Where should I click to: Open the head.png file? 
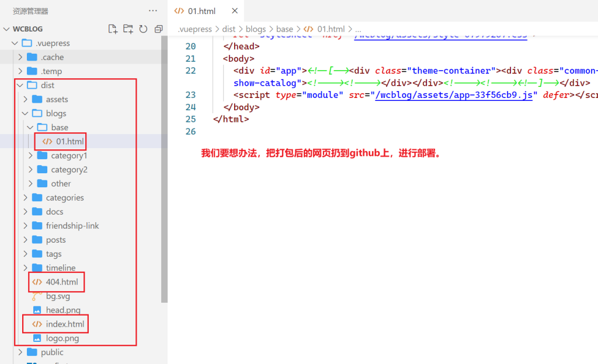tap(63, 310)
